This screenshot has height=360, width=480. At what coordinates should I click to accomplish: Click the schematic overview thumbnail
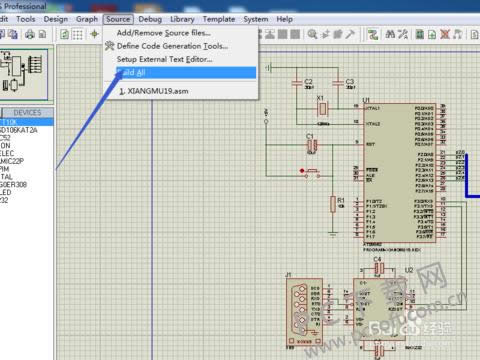[x=24, y=74]
